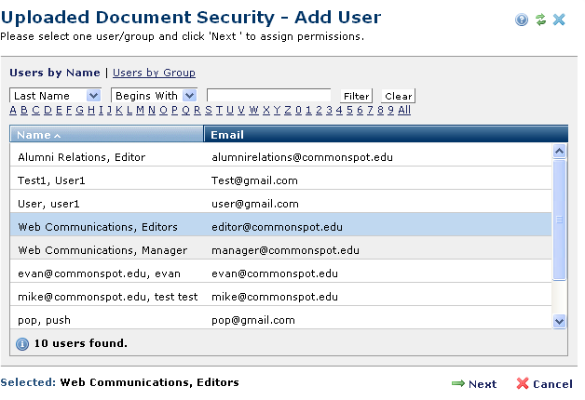Select the Users by Name view
585x400 pixels.
coord(55,72)
